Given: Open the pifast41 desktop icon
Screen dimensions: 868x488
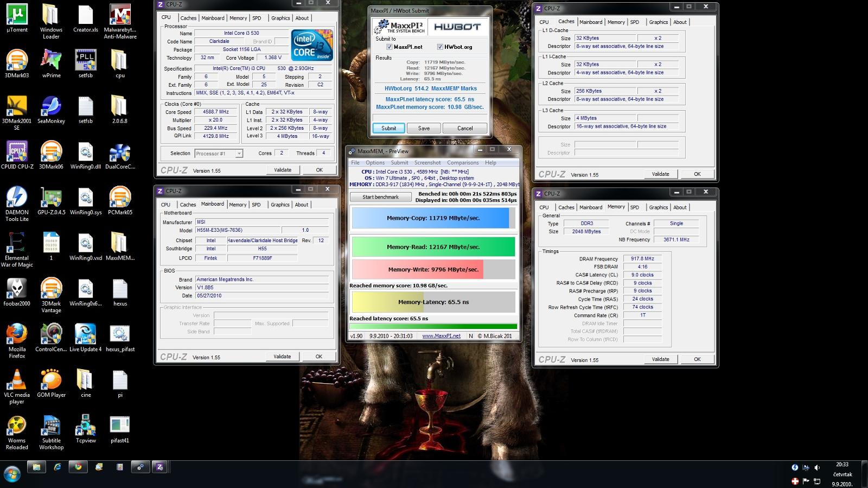Looking at the screenshot, I should click(x=120, y=429).
